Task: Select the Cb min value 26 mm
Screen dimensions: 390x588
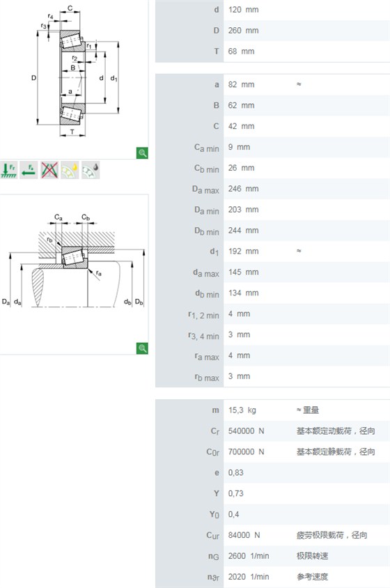Action: click(x=241, y=168)
